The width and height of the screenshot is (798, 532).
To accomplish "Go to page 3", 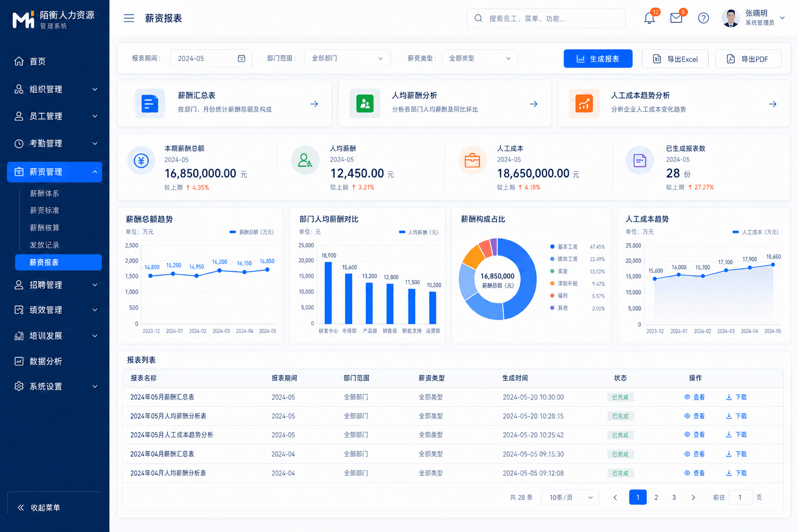I will tap(674, 497).
